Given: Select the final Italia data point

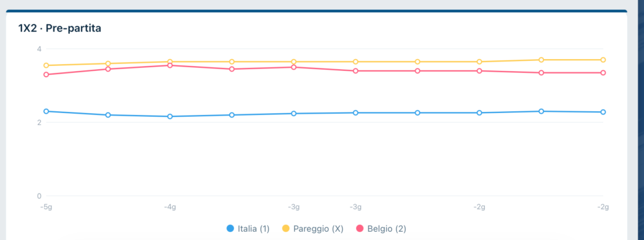Looking at the screenshot, I should pyautogui.click(x=603, y=112).
